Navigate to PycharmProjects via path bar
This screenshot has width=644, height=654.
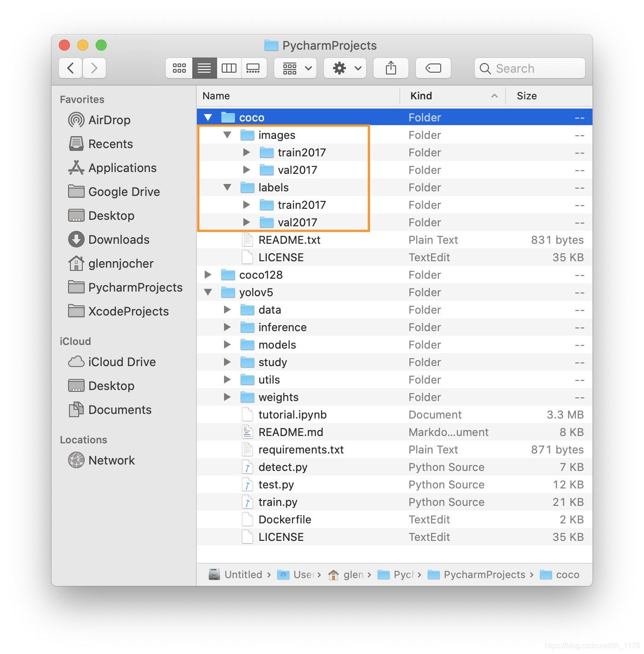tap(483, 574)
